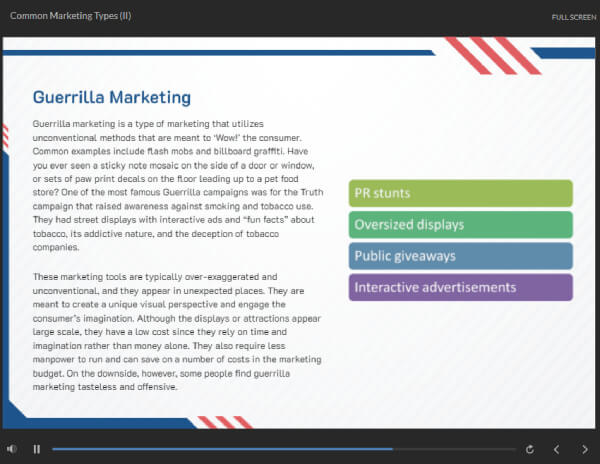Click the blue Public giveaways box

460,255
